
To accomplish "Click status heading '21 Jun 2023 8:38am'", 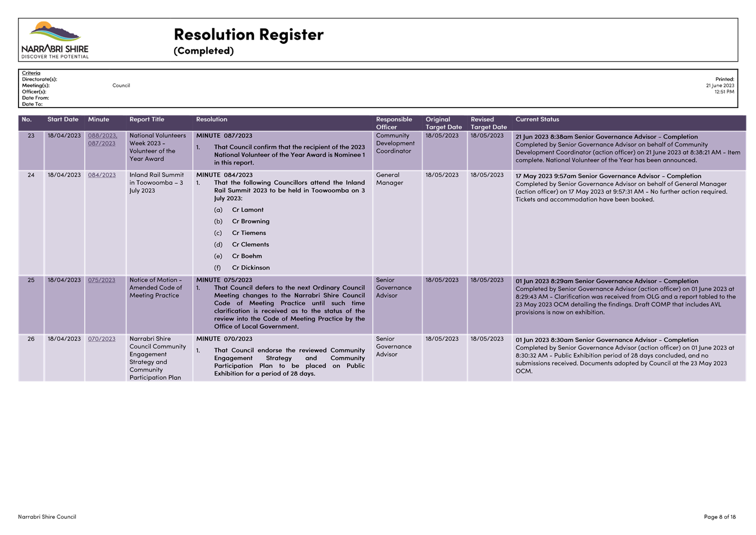I will pos(606,137).
